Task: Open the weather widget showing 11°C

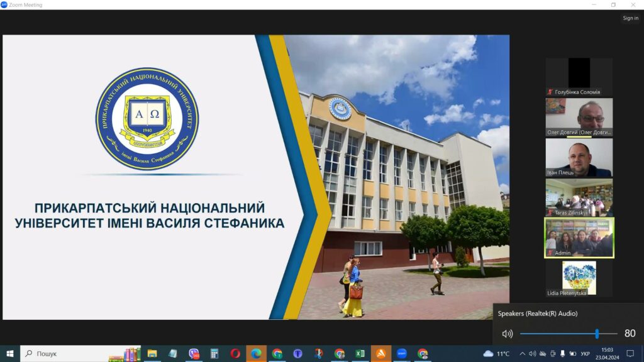Action: tap(496, 354)
